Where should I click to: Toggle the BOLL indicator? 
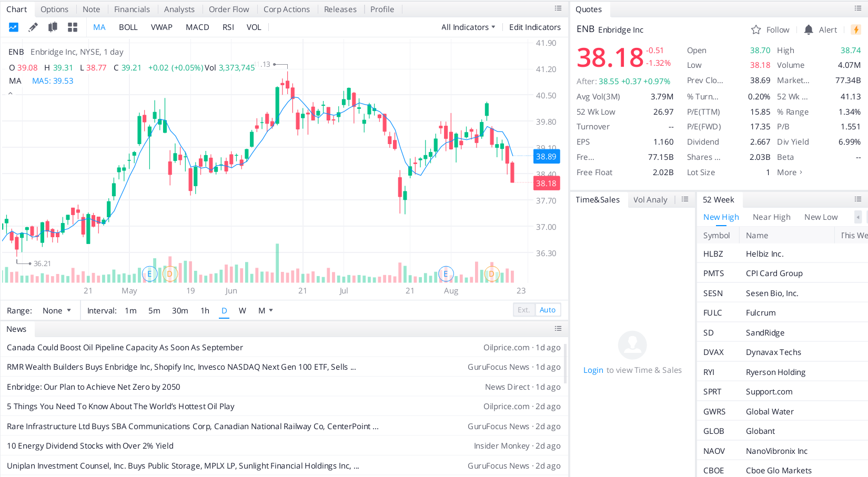[x=128, y=27]
